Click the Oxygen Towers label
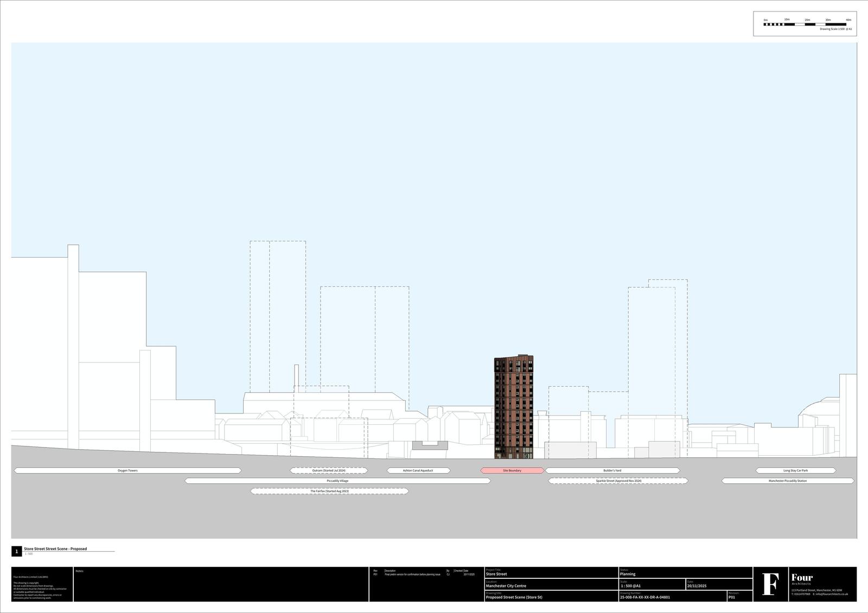The width and height of the screenshot is (868, 613). [x=127, y=470]
